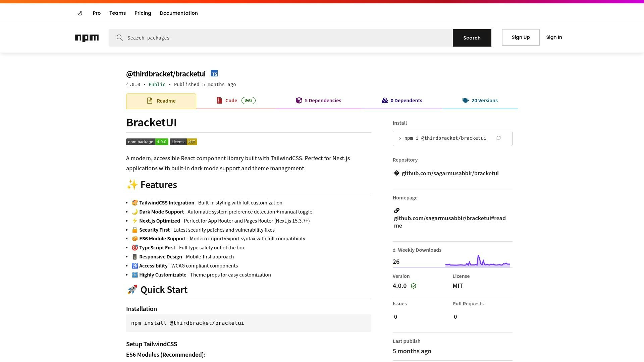Click the weekly downloads sparkline chart
Screen dimensions: 644x362
(x=478, y=261)
